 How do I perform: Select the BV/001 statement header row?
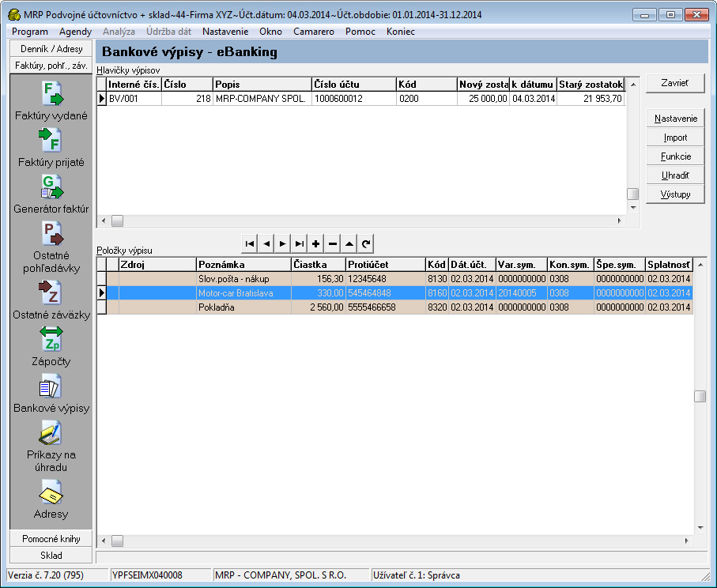361,98
